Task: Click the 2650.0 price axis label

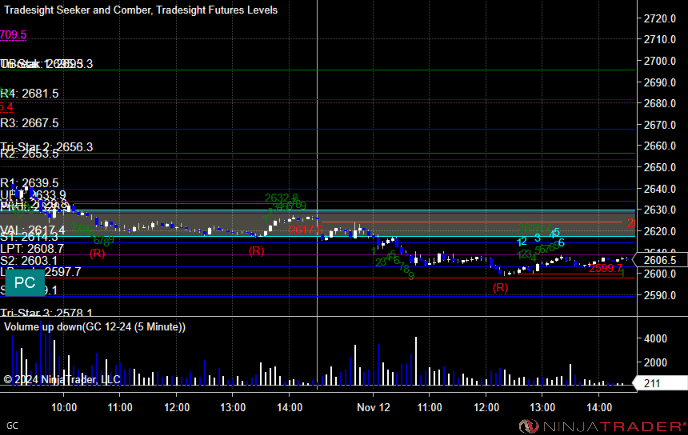Action: [659, 167]
